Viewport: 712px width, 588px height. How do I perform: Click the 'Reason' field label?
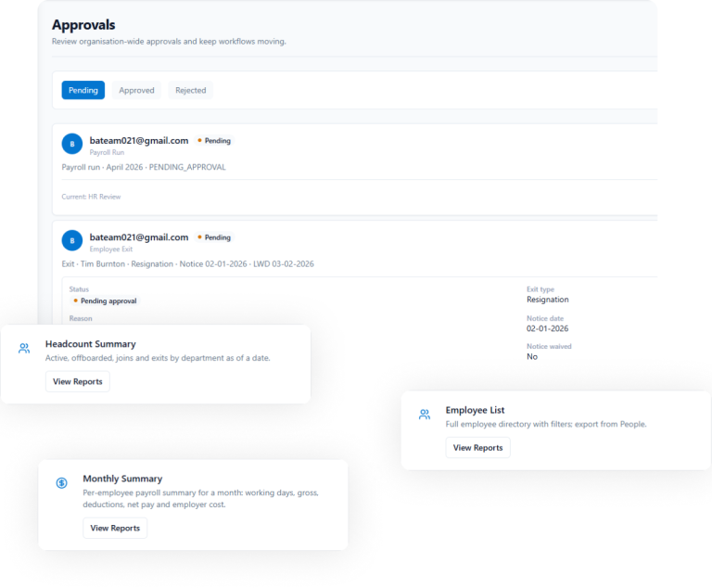81,318
